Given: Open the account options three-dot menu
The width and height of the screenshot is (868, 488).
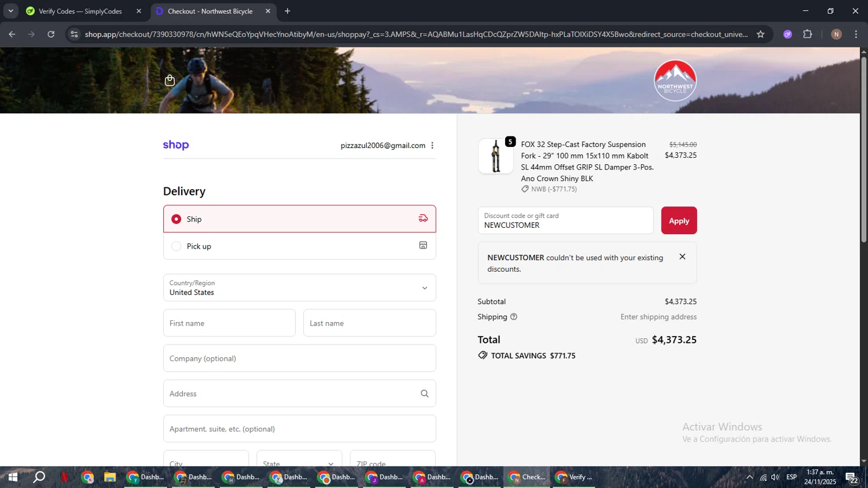Looking at the screenshot, I should coord(432,146).
